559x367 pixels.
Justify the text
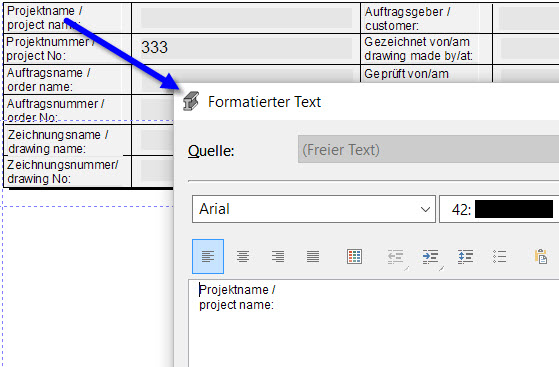(313, 256)
